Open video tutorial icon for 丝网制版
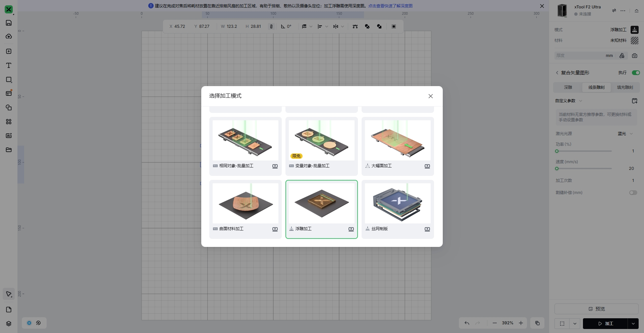The height and width of the screenshot is (333, 644). [427, 229]
